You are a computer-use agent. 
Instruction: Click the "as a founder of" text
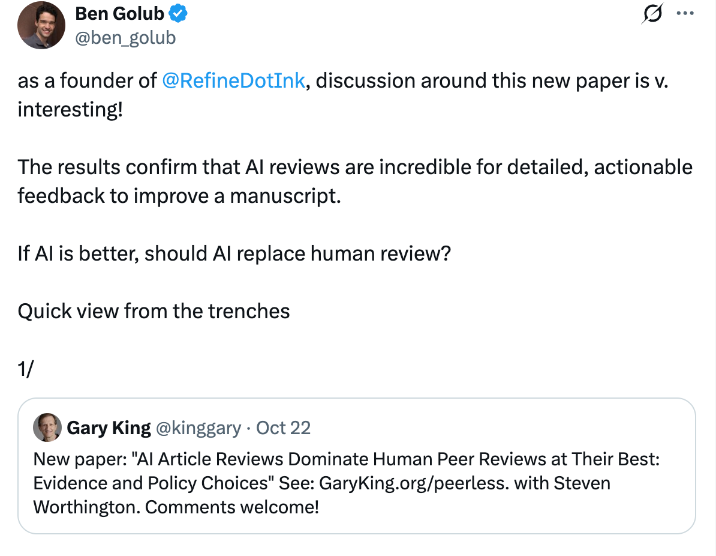[87, 81]
